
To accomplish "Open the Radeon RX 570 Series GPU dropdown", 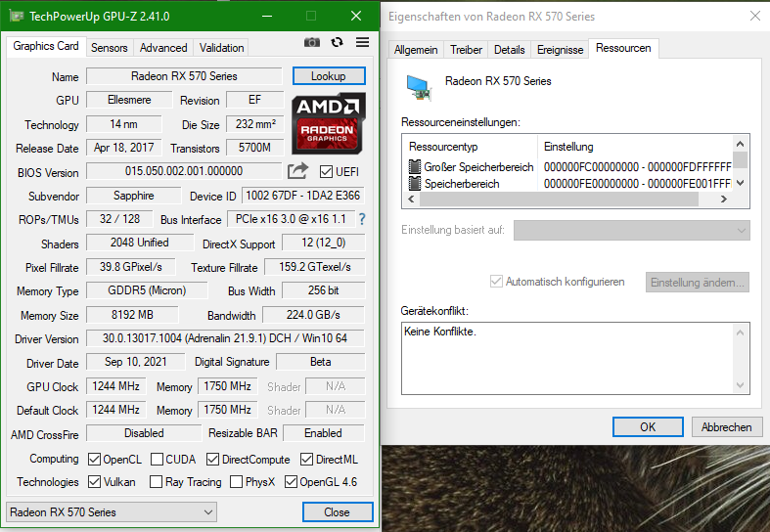I will point(112,511).
